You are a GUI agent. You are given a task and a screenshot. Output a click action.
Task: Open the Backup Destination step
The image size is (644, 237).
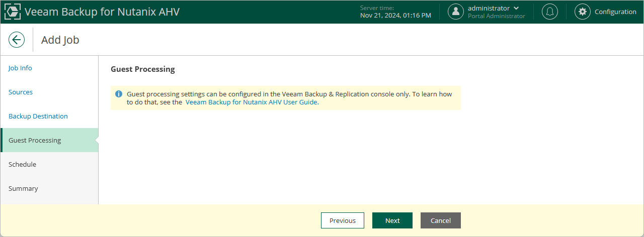point(38,116)
